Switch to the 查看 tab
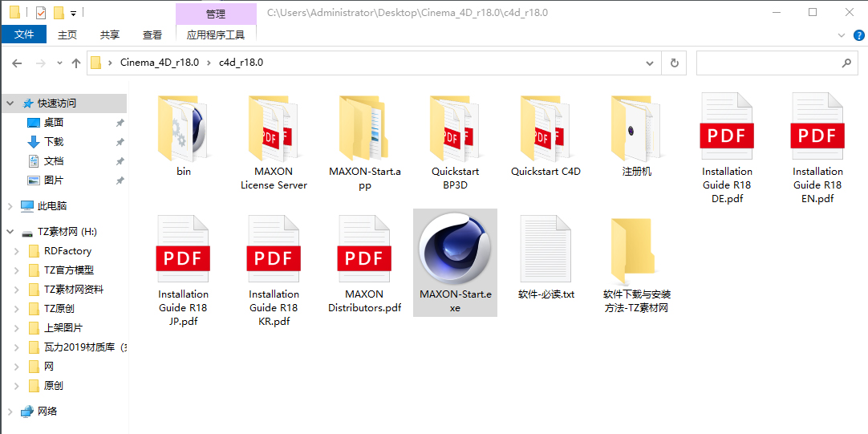The width and height of the screenshot is (868, 434). pos(152,34)
